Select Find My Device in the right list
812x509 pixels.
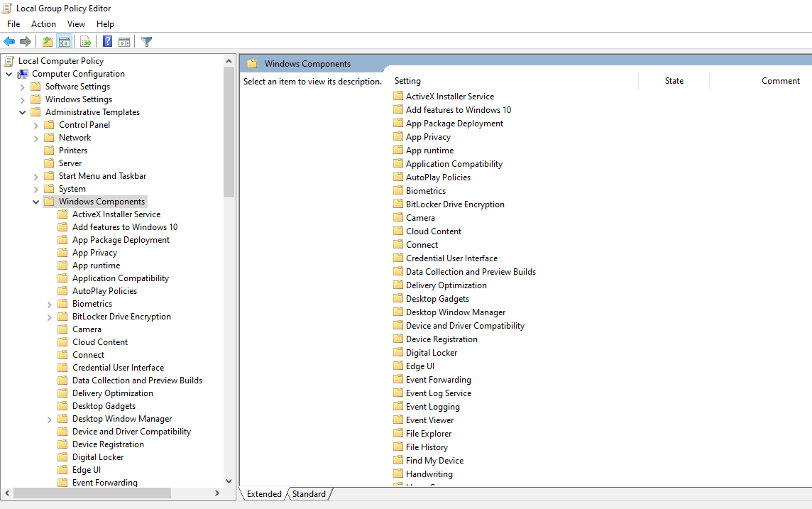(x=434, y=460)
